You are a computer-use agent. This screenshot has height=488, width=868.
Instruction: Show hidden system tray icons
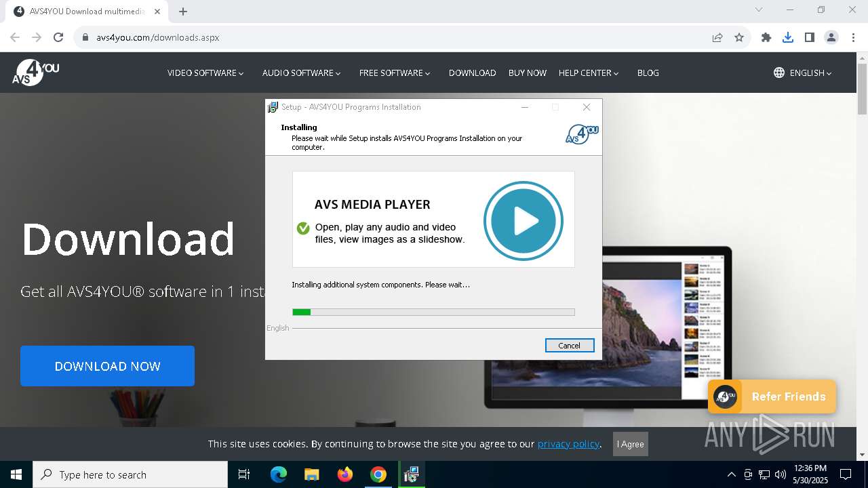click(x=731, y=474)
